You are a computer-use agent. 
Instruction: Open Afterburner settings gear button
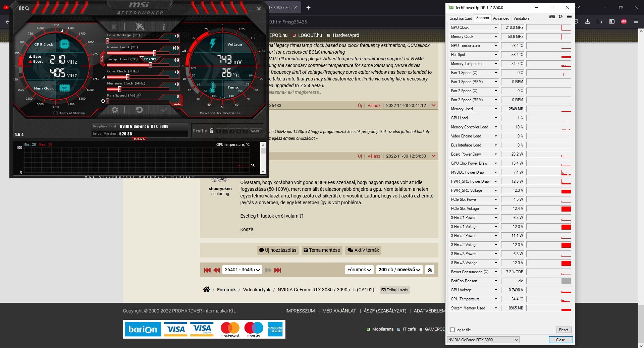tap(115, 110)
